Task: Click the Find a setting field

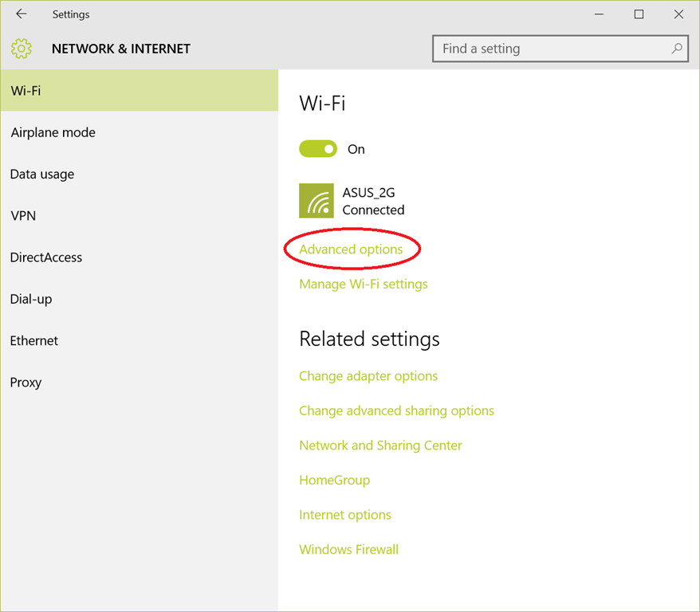Action: coord(550,49)
